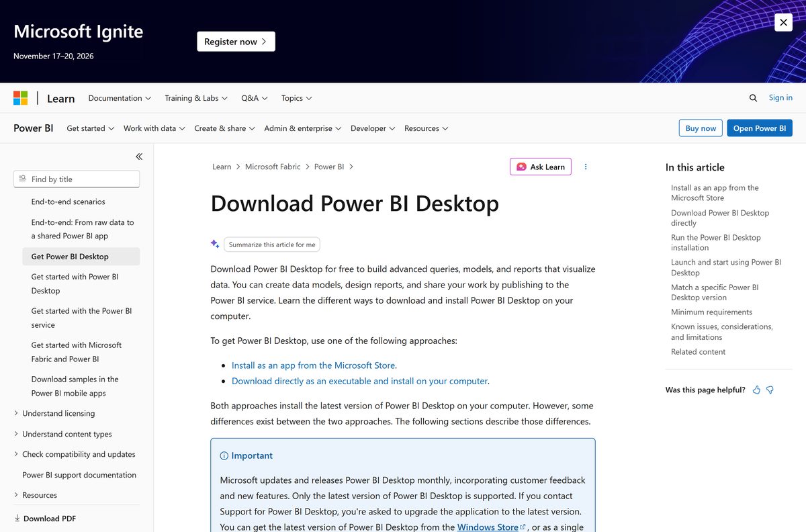Click the Microsoft logo

pos(21,98)
